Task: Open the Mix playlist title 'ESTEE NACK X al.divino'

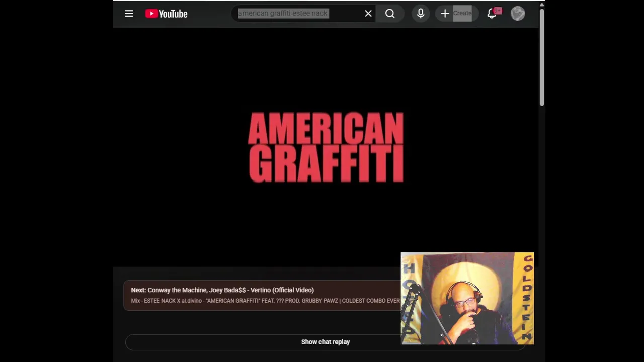Action: tap(265, 301)
